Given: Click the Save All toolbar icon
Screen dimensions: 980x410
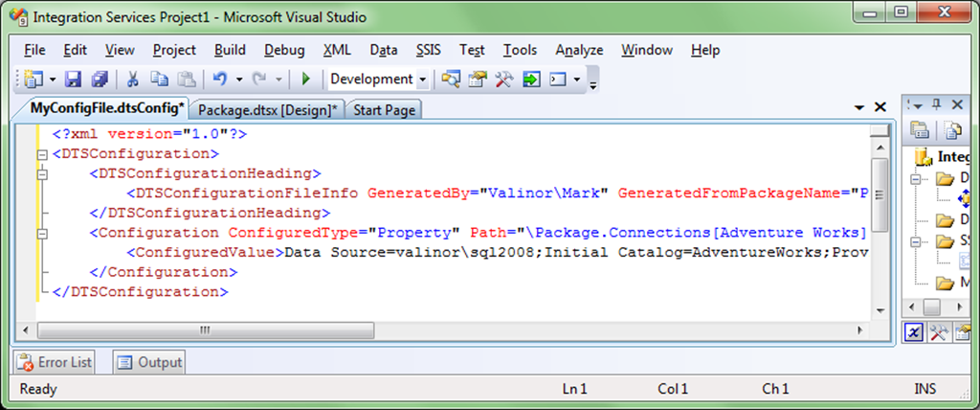Looking at the screenshot, I should click(x=99, y=80).
